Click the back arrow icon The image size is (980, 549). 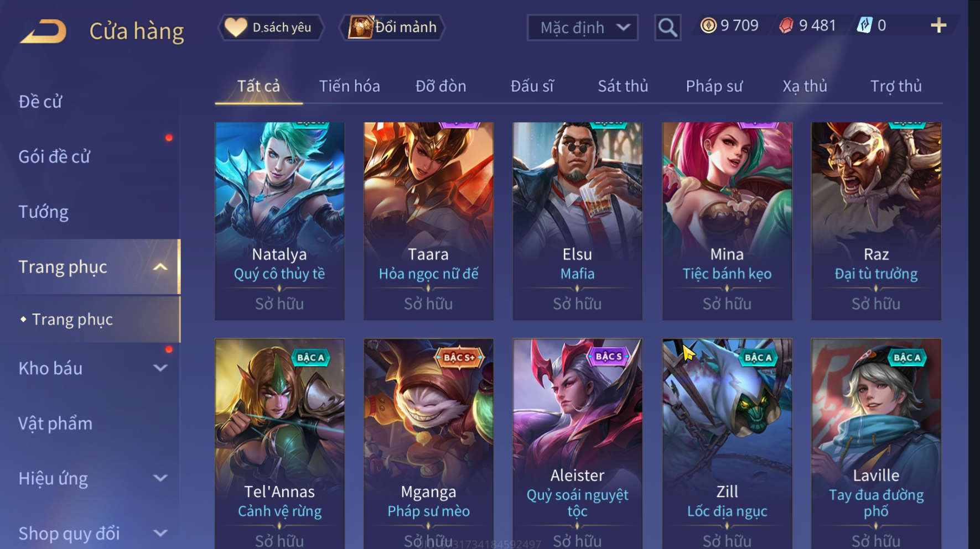click(x=43, y=31)
